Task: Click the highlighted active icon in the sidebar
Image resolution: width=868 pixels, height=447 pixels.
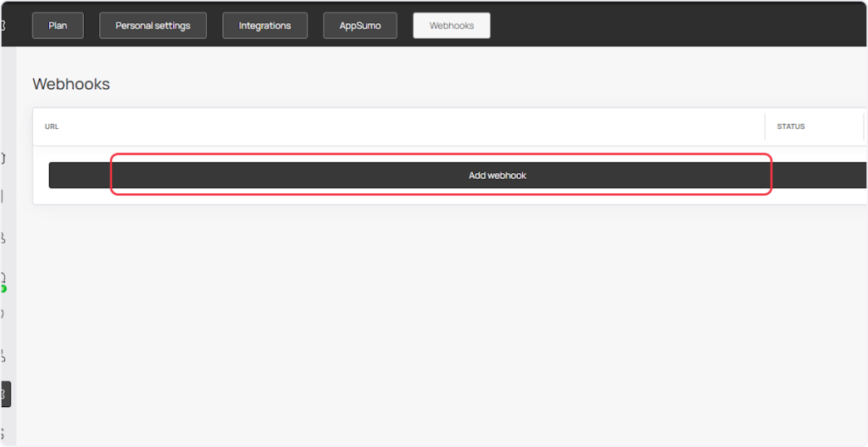Action: (5, 394)
